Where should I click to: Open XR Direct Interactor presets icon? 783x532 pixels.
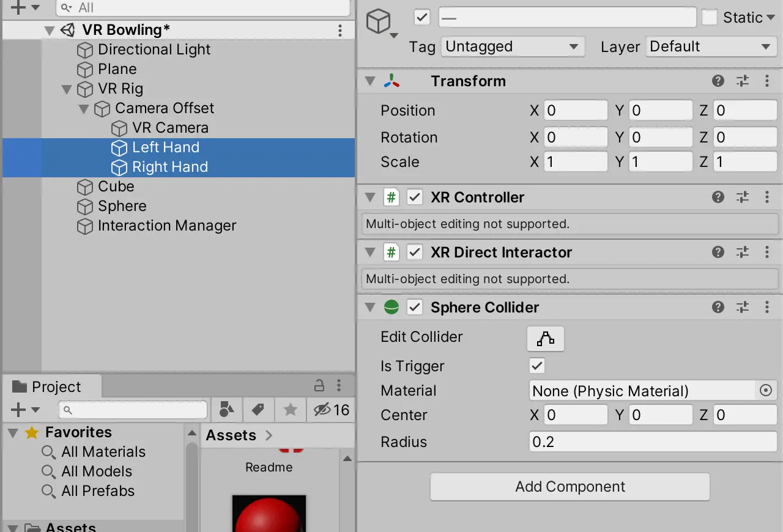[743, 253]
